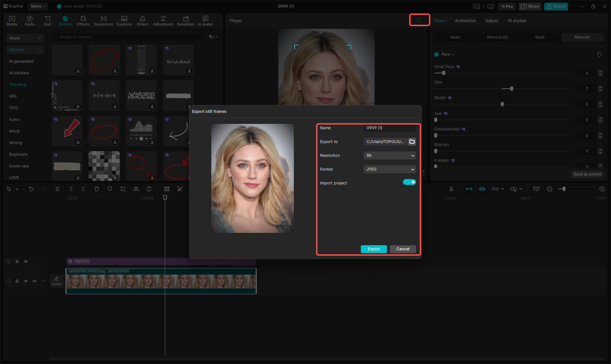
Task: Open the Resolution dropdown showing 8K
Action: coord(390,155)
